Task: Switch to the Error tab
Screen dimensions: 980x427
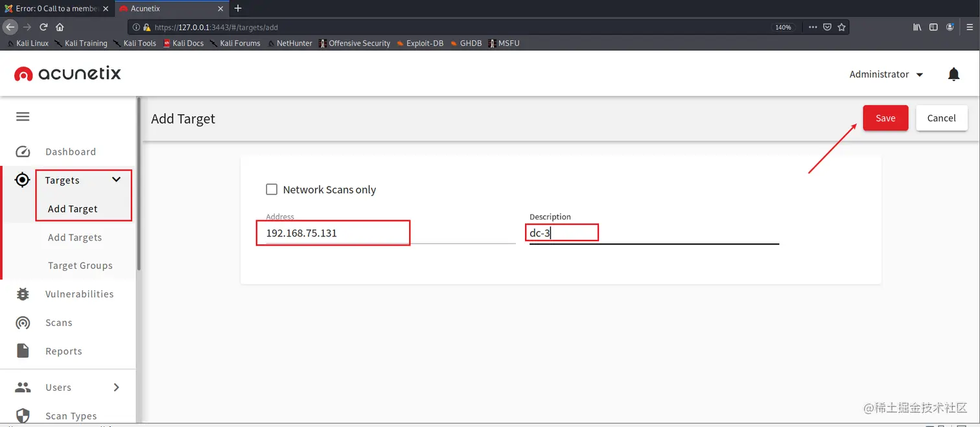Action: click(x=57, y=8)
